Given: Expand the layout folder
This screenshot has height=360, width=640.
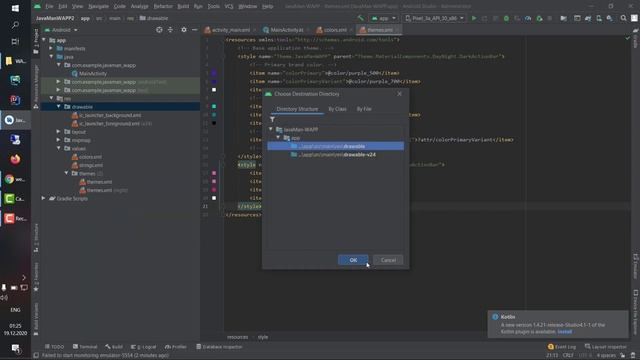Looking at the screenshot, I should pos(59,131).
